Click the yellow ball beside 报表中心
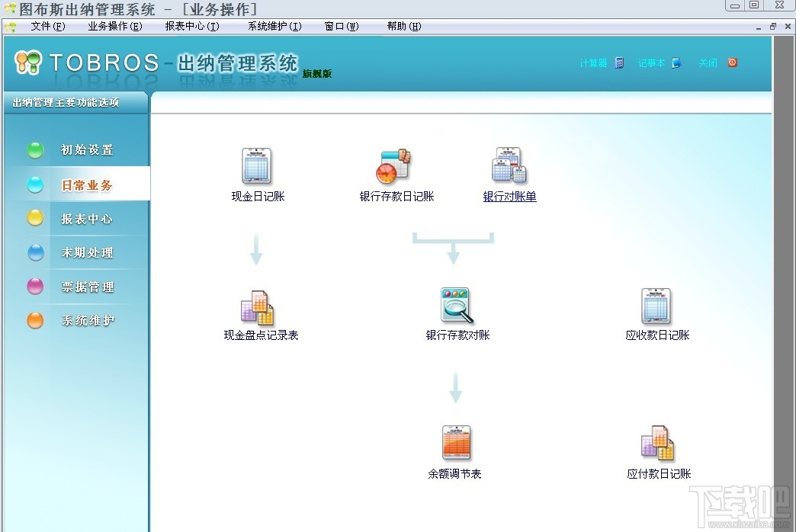This screenshot has height=532, width=796. (36, 218)
